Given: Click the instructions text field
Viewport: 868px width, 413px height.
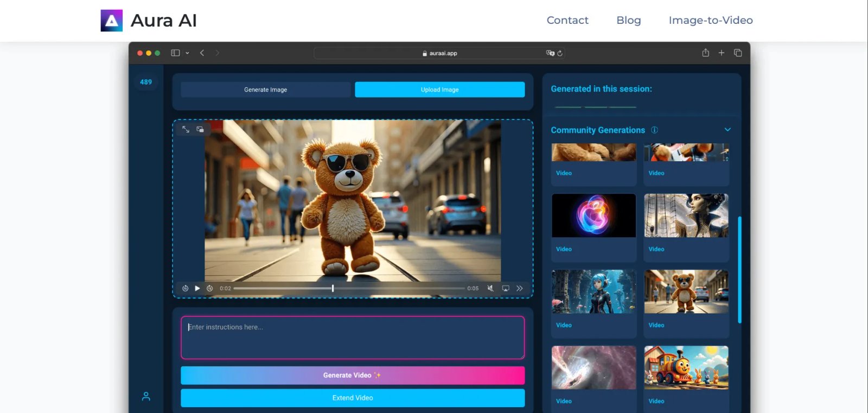Looking at the screenshot, I should pos(353,338).
